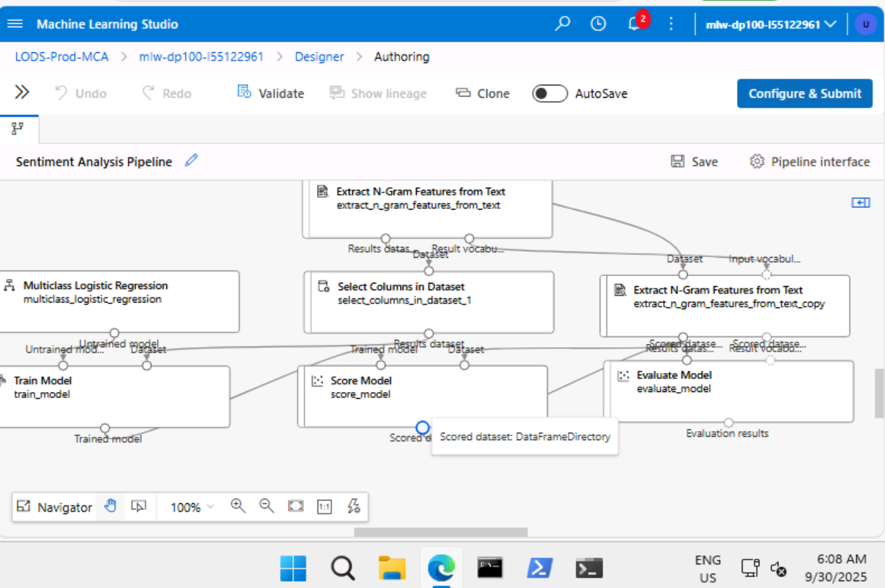
Task: Click Configure & Submit button
Action: tap(805, 94)
